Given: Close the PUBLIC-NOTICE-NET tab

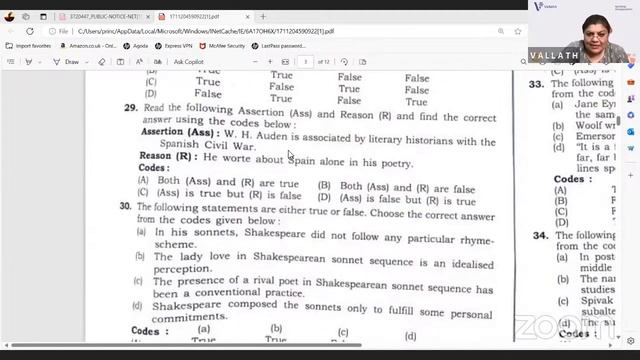Looking at the screenshot, I should (148, 17).
